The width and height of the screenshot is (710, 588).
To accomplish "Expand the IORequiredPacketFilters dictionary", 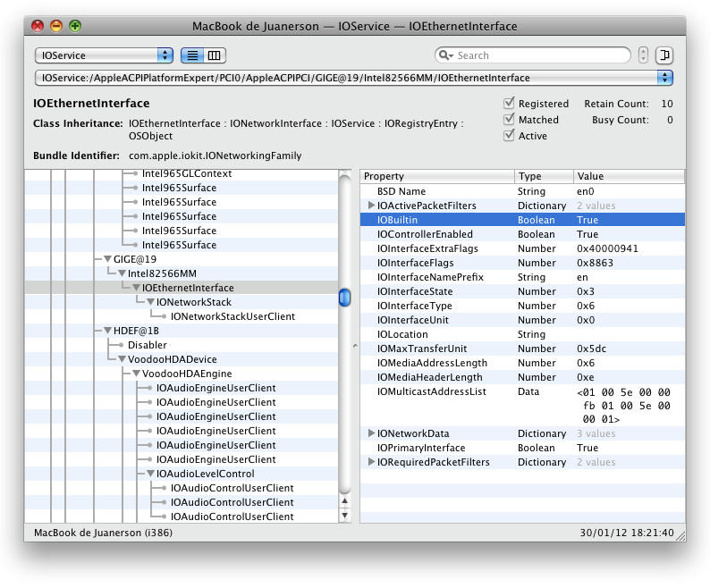I will (371, 462).
